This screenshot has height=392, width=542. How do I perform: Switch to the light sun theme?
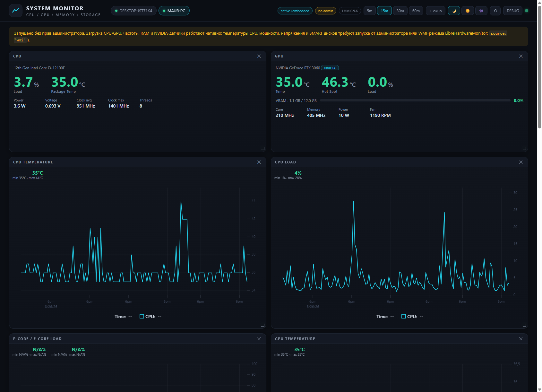468,11
